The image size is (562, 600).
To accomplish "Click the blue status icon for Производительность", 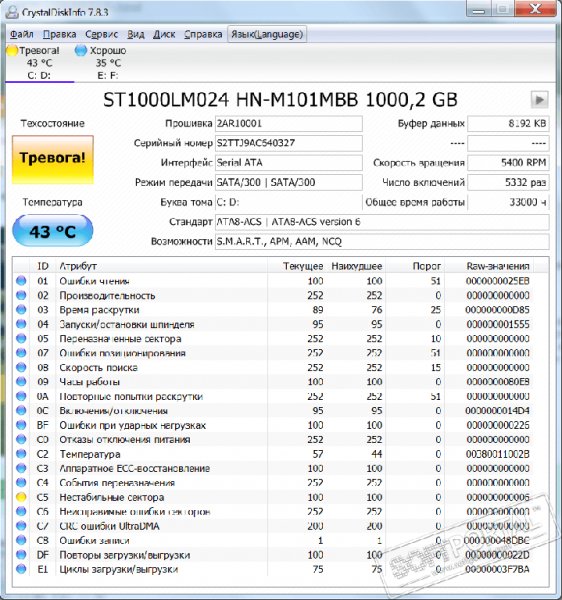I will 21,295.
